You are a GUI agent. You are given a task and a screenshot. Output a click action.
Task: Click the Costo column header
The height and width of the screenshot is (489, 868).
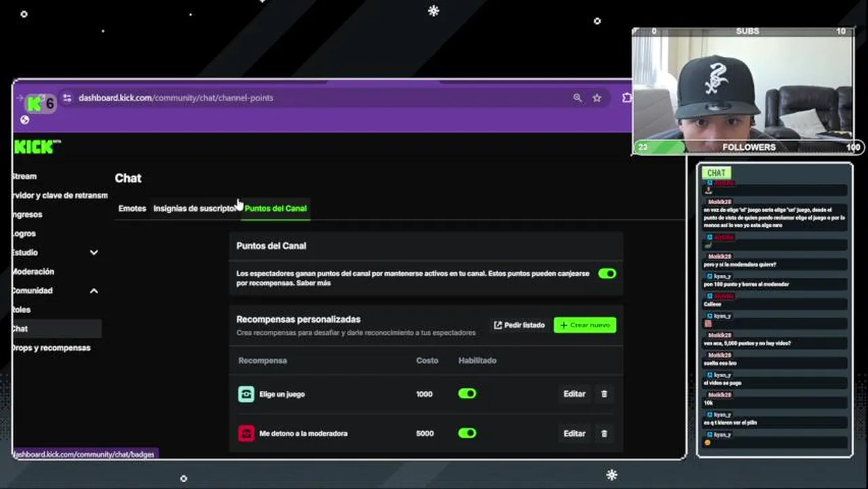point(427,361)
